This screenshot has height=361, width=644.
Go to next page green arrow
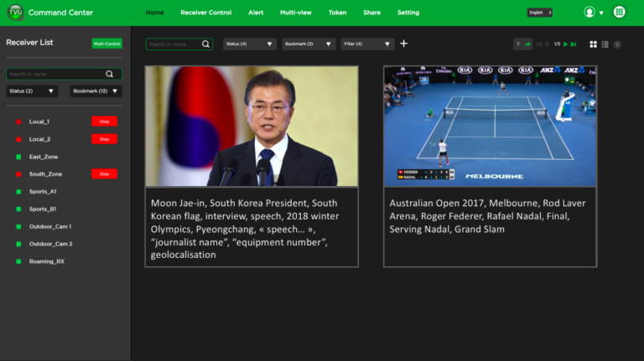pyautogui.click(x=565, y=44)
